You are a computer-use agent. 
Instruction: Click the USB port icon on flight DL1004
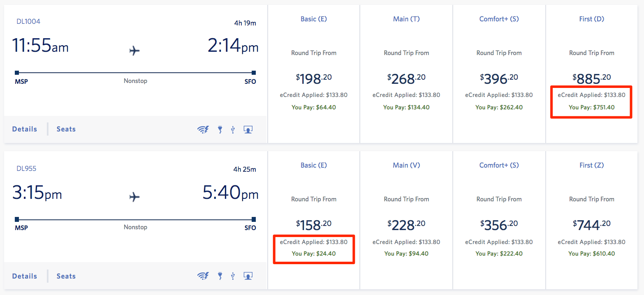pos(233,129)
